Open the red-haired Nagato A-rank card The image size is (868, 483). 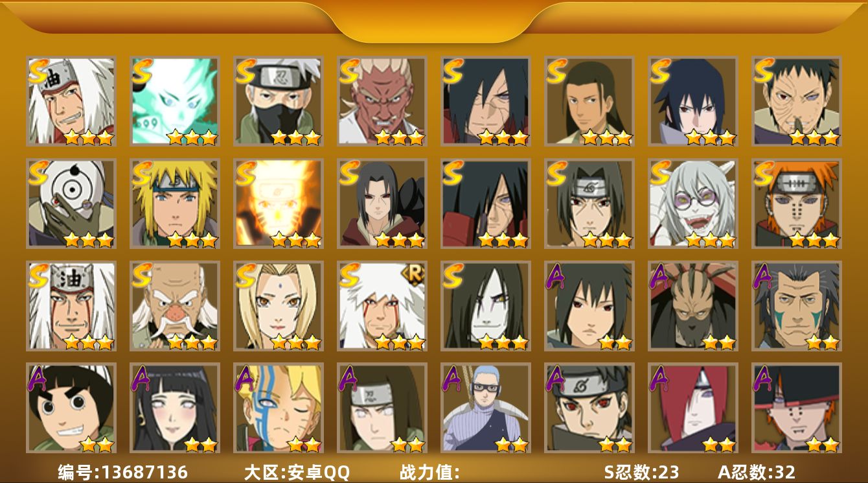[693, 408]
